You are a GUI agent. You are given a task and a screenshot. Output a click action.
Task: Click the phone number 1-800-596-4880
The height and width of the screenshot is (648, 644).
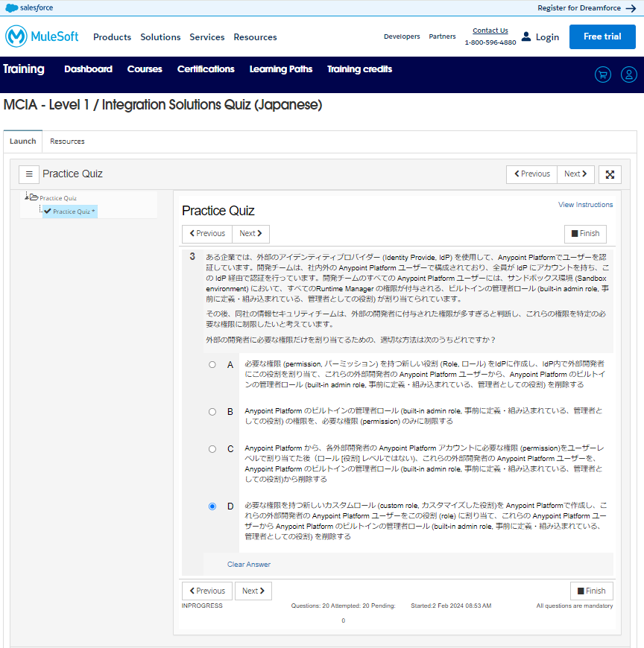point(490,42)
